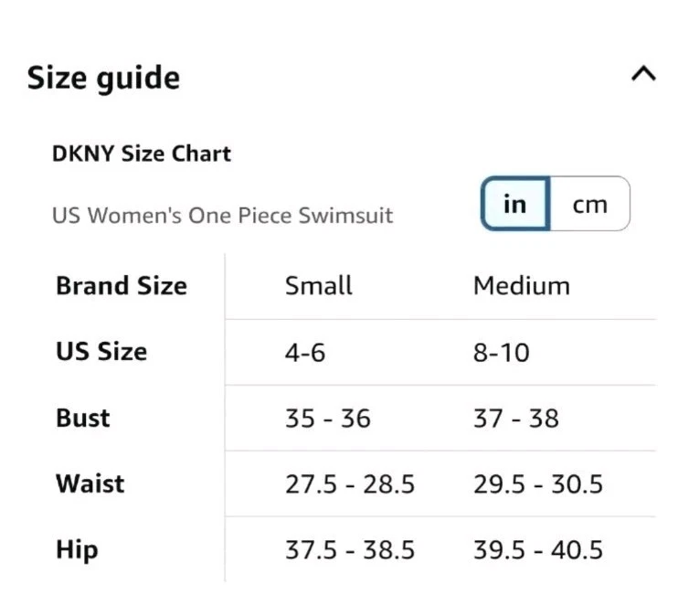Click the Size guide heading

[x=103, y=78]
